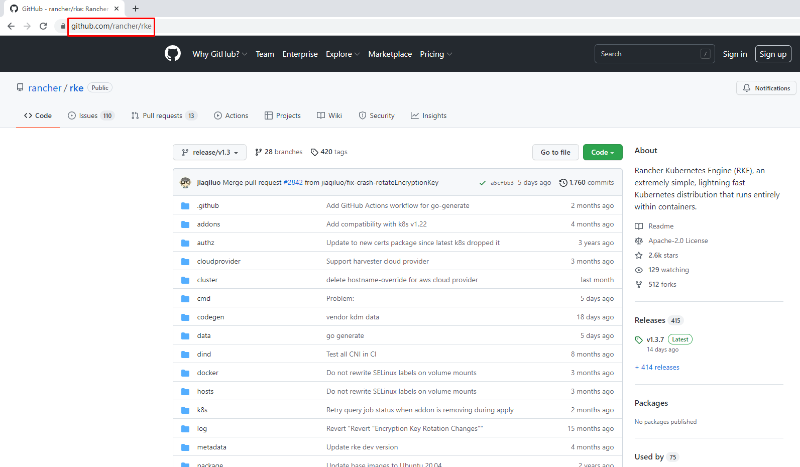800x467 pixels.
Task: Open the Enterprise nav item
Action: click(x=300, y=54)
